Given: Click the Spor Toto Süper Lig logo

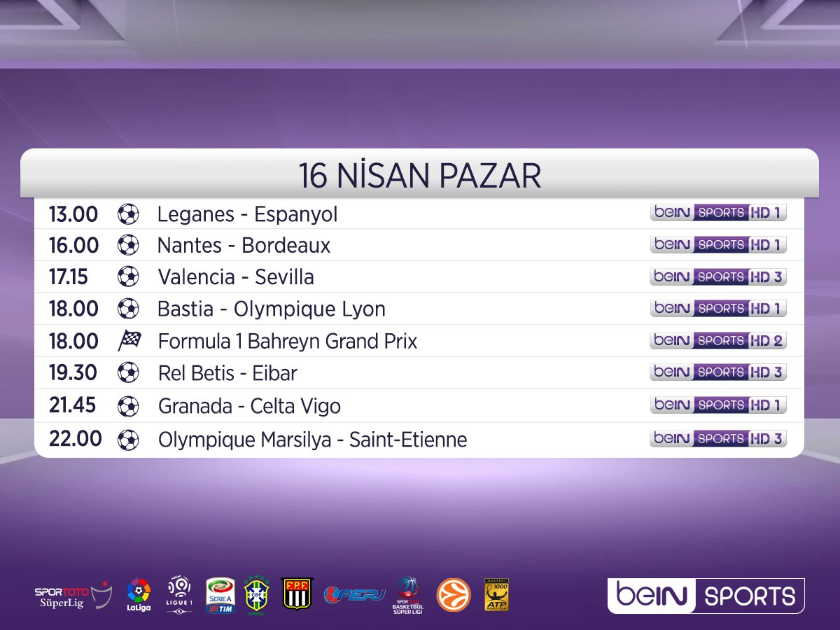Looking at the screenshot, I should [x=74, y=595].
